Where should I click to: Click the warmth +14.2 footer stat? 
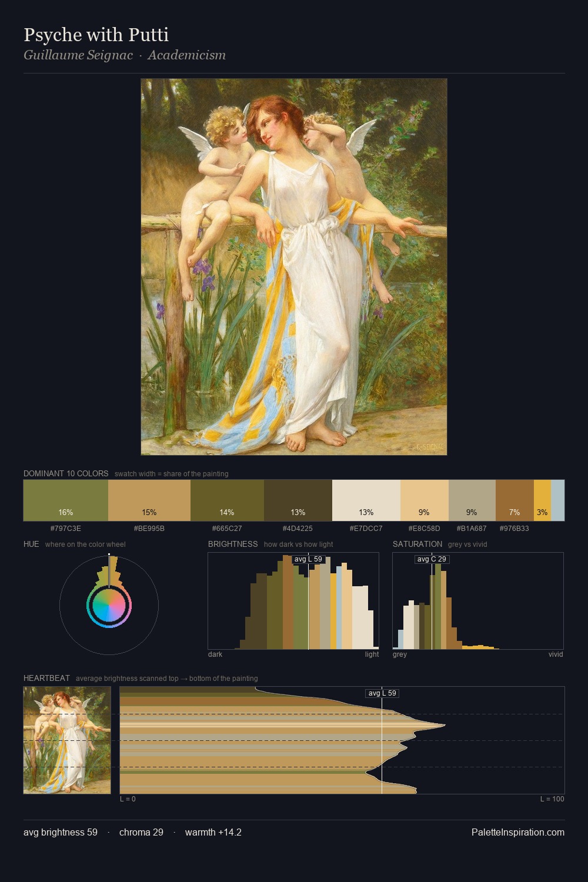click(213, 832)
